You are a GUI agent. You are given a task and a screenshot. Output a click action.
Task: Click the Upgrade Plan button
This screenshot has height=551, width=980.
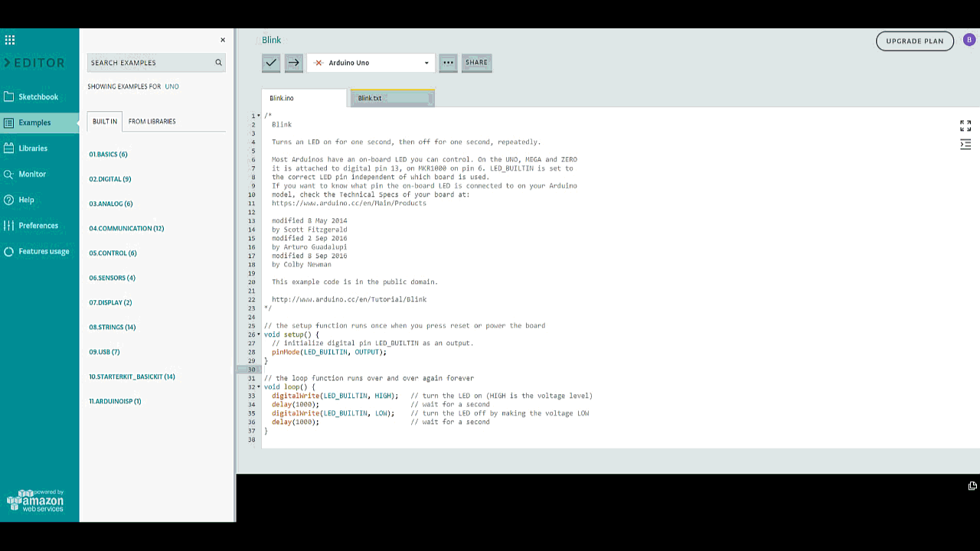pos(914,41)
